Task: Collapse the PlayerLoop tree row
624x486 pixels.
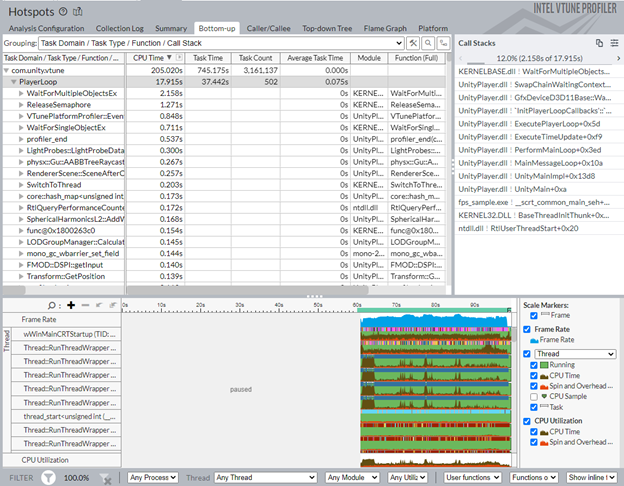Action: tap(12, 83)
